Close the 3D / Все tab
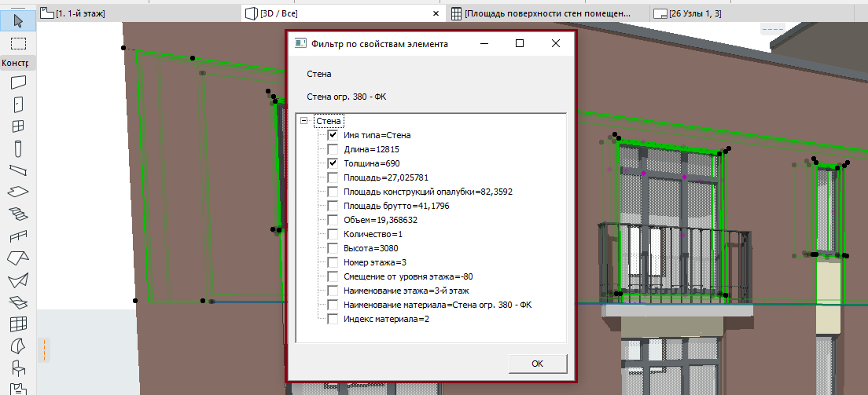Image resolution: width=868 pixels, height=395 pixels. [436, 13]
